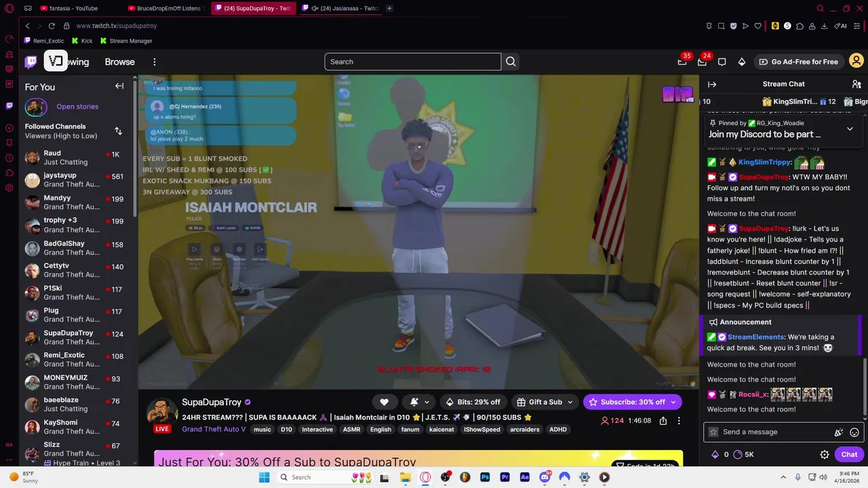Open Twitch home via the logo icon
Viewport: 868px width, 488px height.
tap(31, 62)
